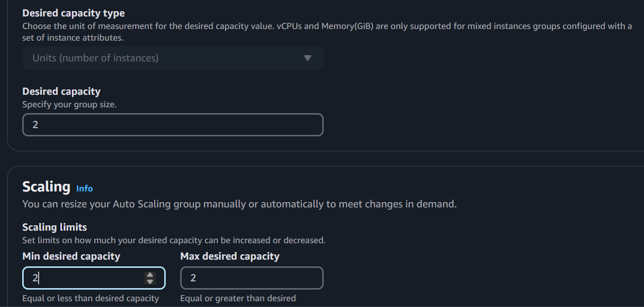Increase Min desired capacity with up arrow
644x307 pixels.
[x=150, y=275]
